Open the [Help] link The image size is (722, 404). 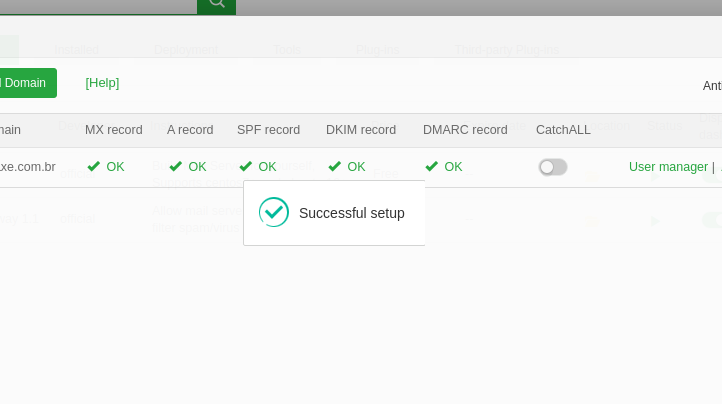click(x=102, y=83)
